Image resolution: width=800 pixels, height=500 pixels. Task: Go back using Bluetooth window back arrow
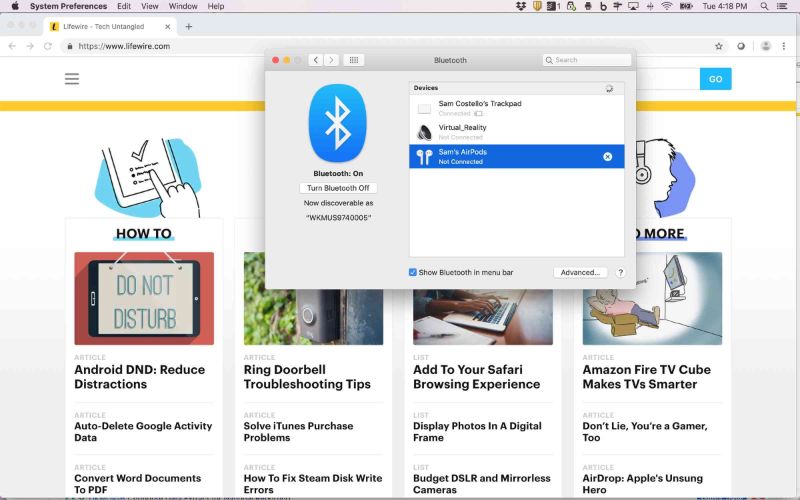click(x=316, y=60)
